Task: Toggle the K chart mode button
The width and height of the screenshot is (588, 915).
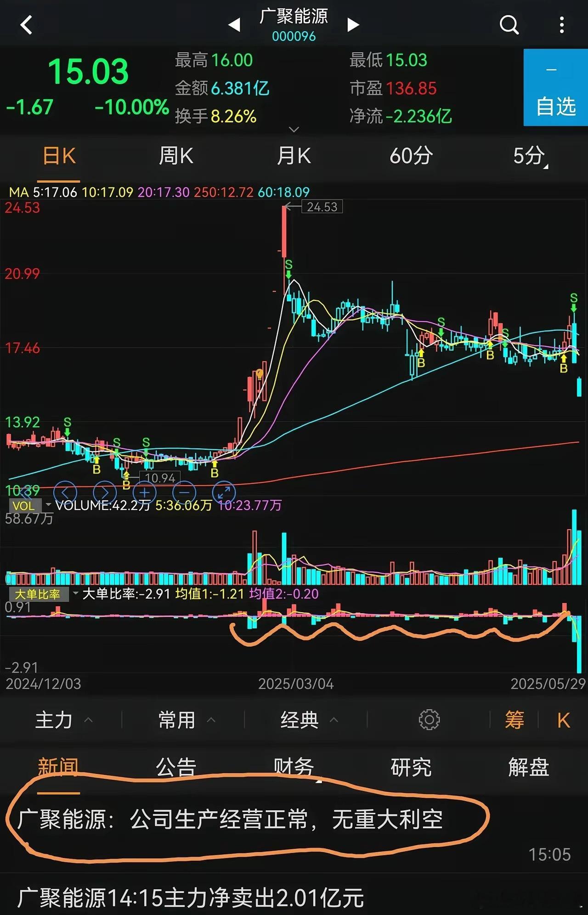Action: click(564, 720)
